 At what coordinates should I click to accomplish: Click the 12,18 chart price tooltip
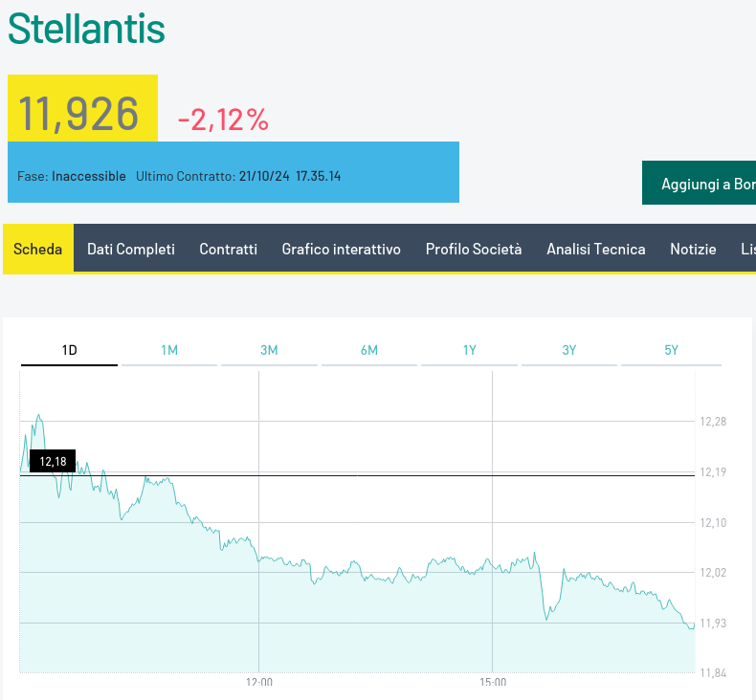click(x=53, y=461)
